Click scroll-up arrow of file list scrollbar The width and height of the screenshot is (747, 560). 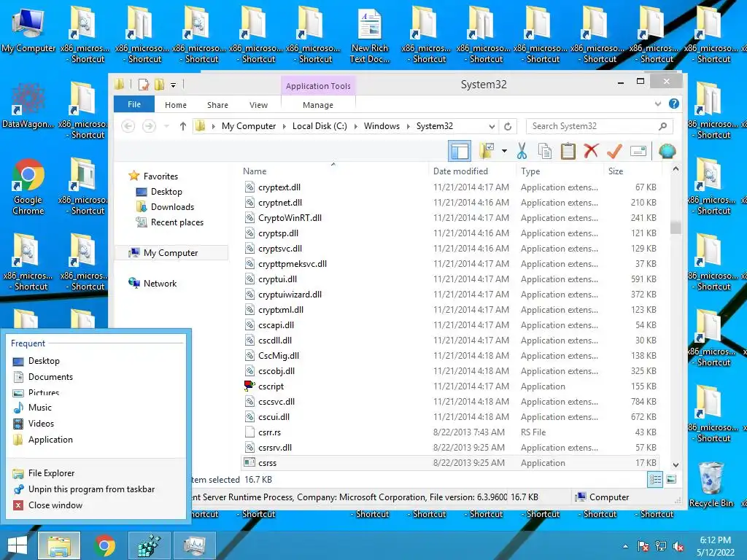675,168
